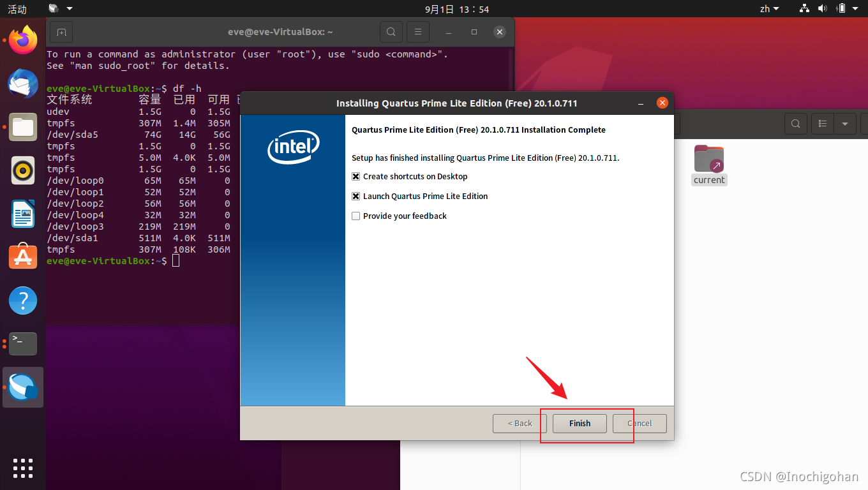Image resolution: width=868 pixels, height=490 pixels.
Task: Select the current folder in Files
Action: [x=709, y=165]
